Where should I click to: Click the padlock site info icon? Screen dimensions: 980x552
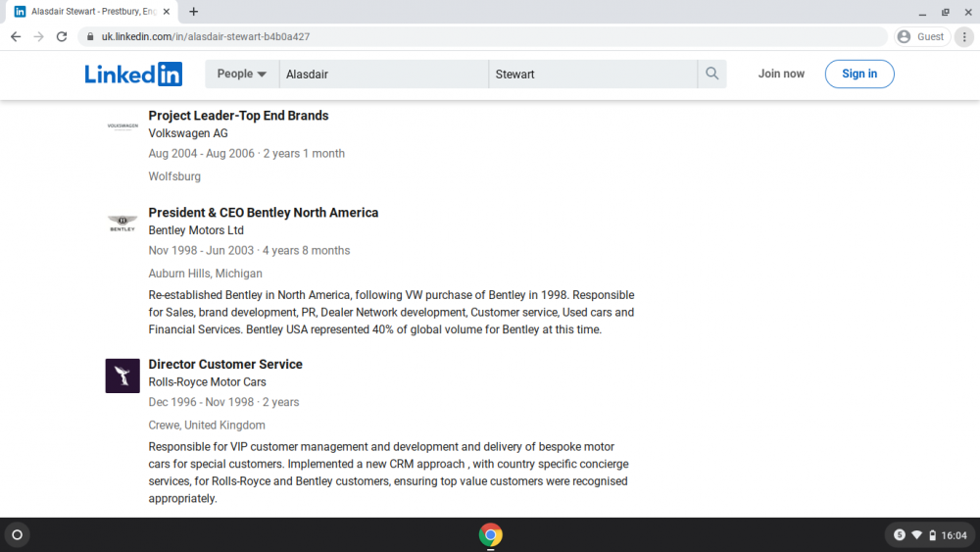(90, 37)
